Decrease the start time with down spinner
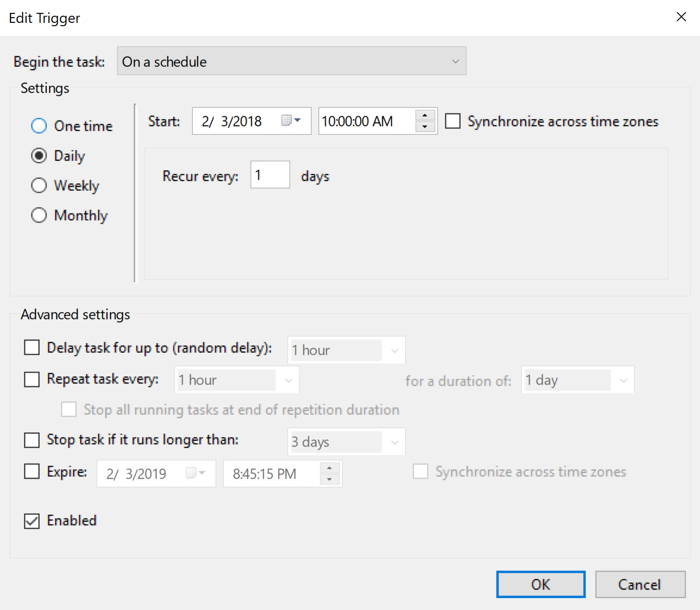The image size is (700, 610). (x=425, y=127)
